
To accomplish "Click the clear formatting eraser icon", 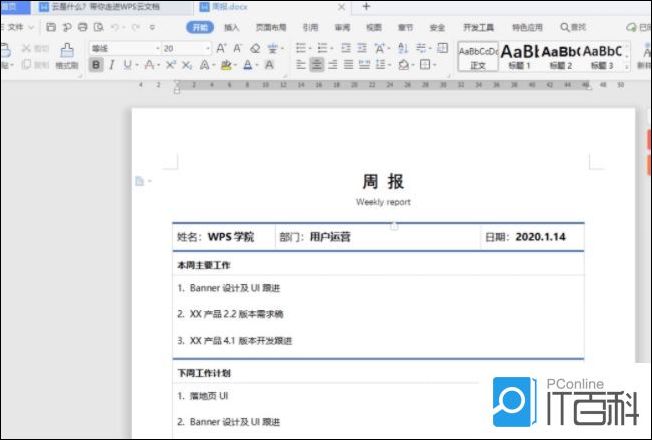I will tap(255, 48).
